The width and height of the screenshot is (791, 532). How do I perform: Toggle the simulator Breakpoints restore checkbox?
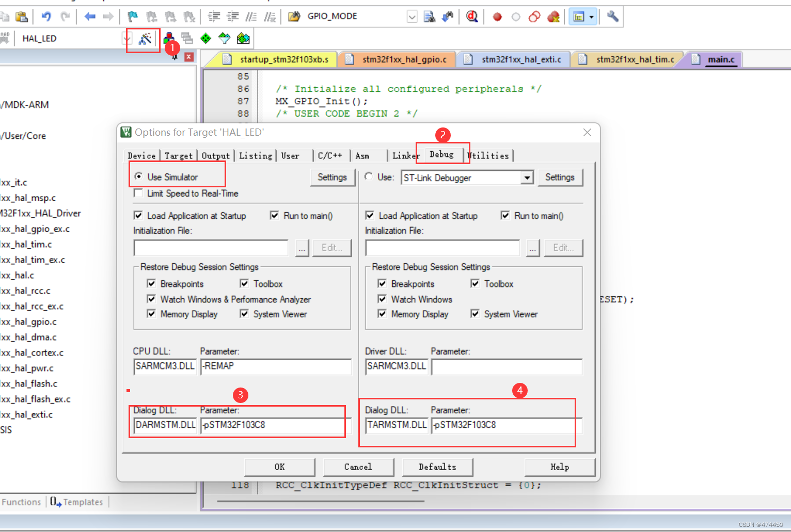coord(151,283)
